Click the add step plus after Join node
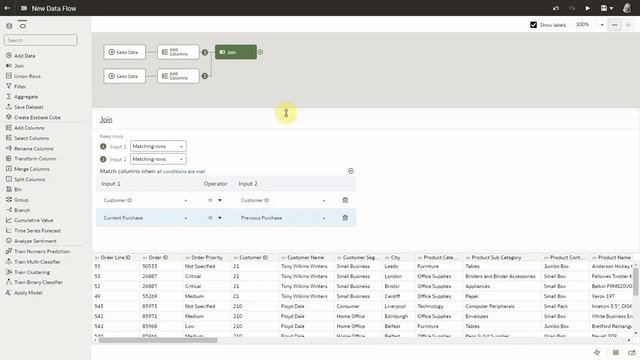Viewport: 640px width, 360px height. click(260, 52)
